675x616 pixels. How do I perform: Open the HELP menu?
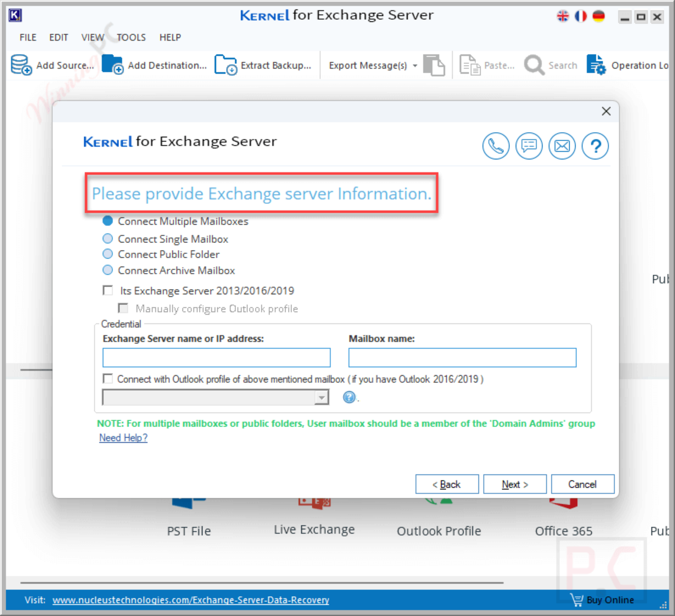coord(170,37)
